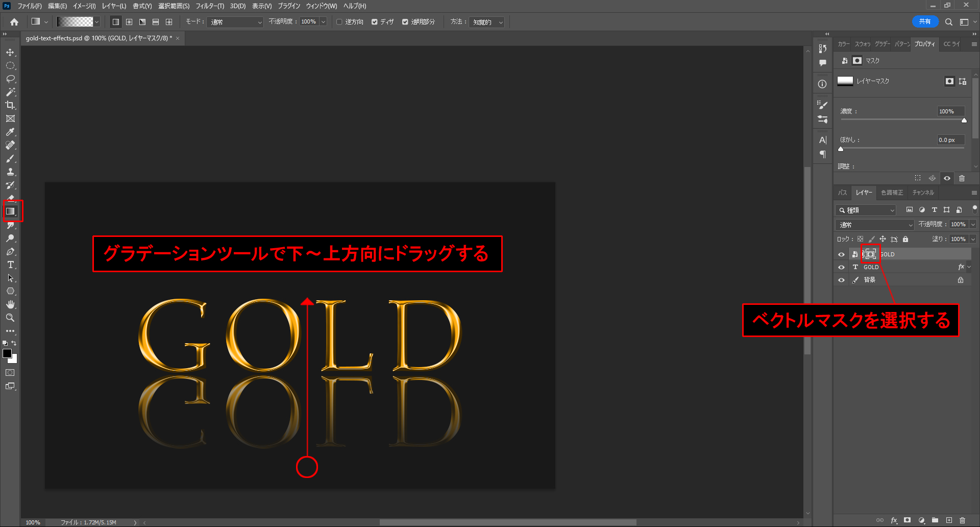This screenshot has height=527, width=980.
Task: Select the Horizontal Type tool
Action: click(10, 265)
